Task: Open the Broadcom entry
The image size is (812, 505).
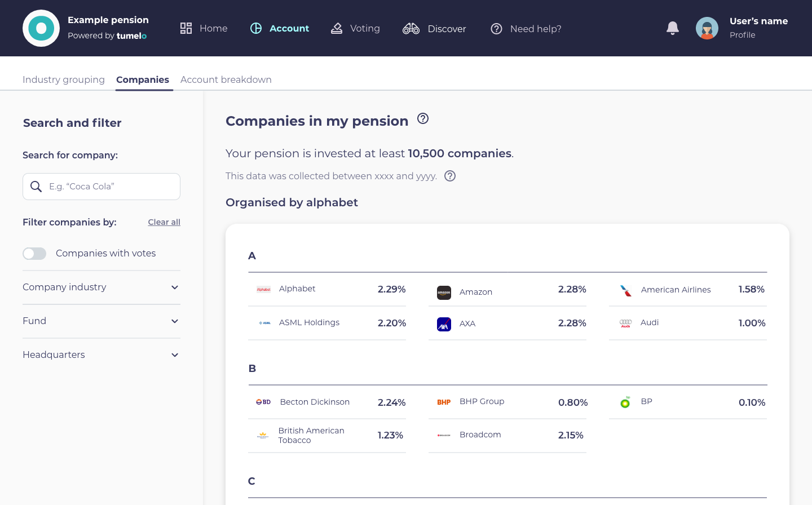Action: pyautogui.click(x=507, y=436)
